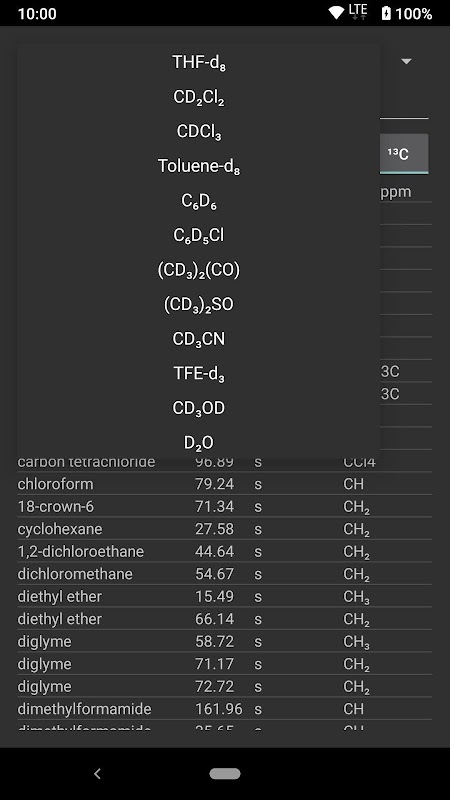This screenshot has height=800, width=450.
Task: Switch to the 13C tab
Action: click(404, 154)
